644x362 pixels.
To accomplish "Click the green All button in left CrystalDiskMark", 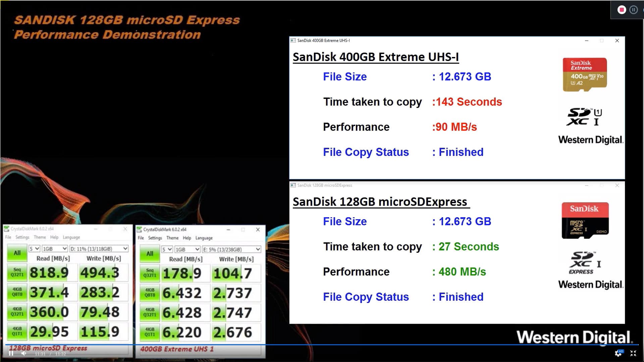I will [x=17, y=253].
